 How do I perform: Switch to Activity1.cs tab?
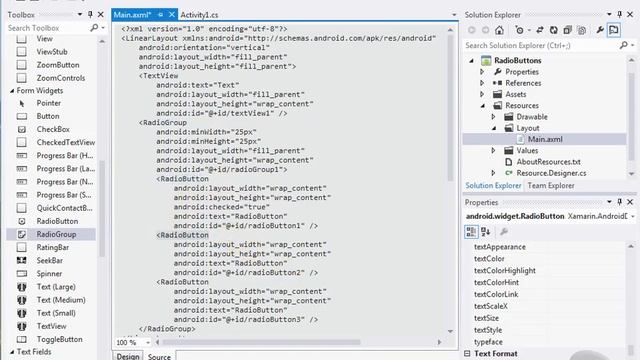(x=199, y=15)
